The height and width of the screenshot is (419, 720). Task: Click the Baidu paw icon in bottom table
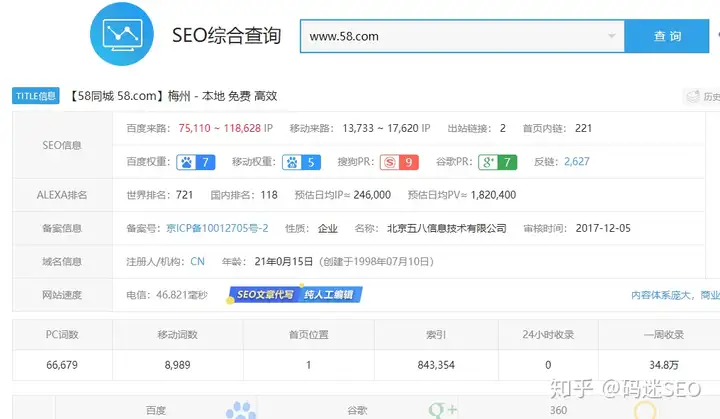click(241, 409)
